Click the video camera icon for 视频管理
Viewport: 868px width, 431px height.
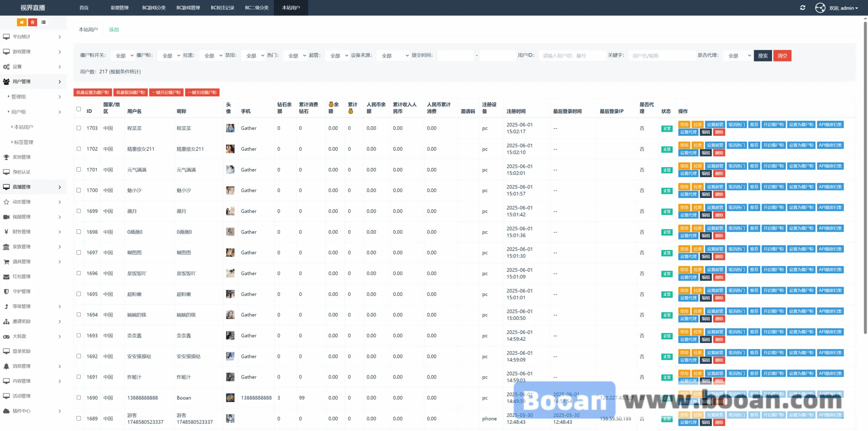click(6, 217)
